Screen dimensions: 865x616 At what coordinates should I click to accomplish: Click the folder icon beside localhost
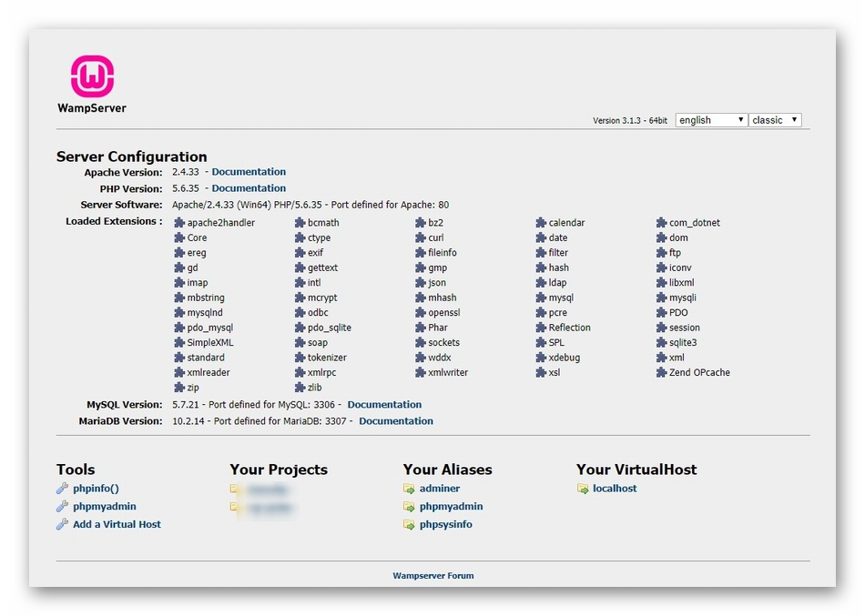[x=583, y=489]
